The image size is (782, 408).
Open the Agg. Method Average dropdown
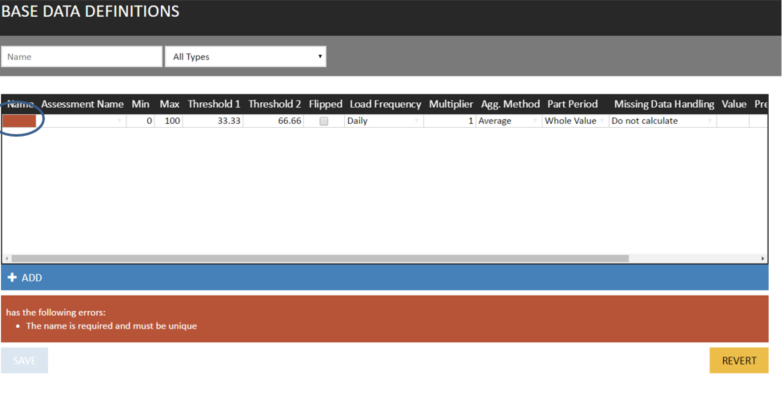pos(507,121)
